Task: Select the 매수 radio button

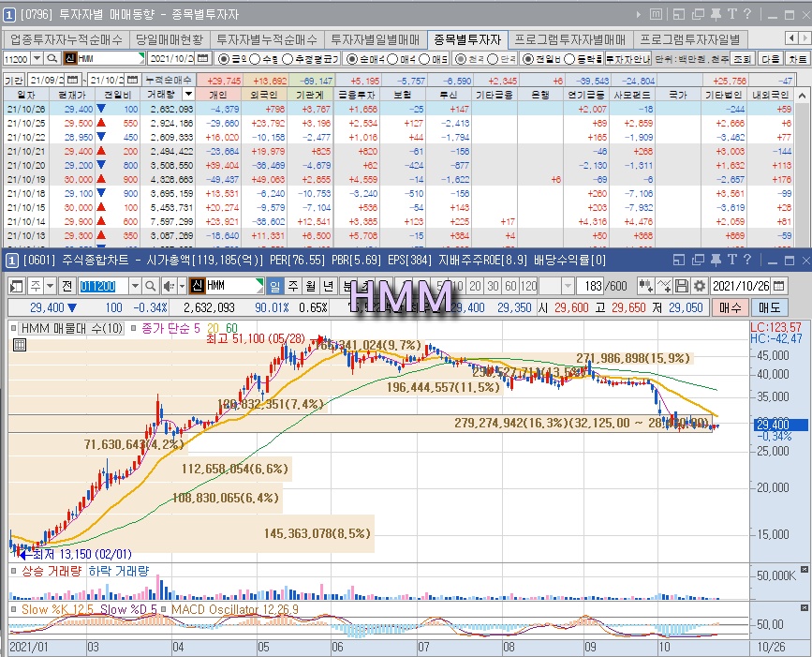Action: [x=392, y=59]
